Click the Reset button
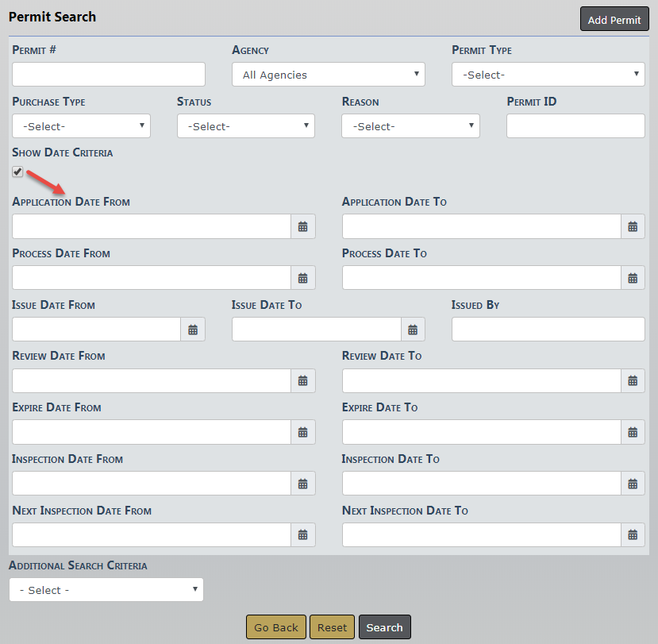Image resolution: width=658 pixels, height=644 pixels. tap(332, 627)
